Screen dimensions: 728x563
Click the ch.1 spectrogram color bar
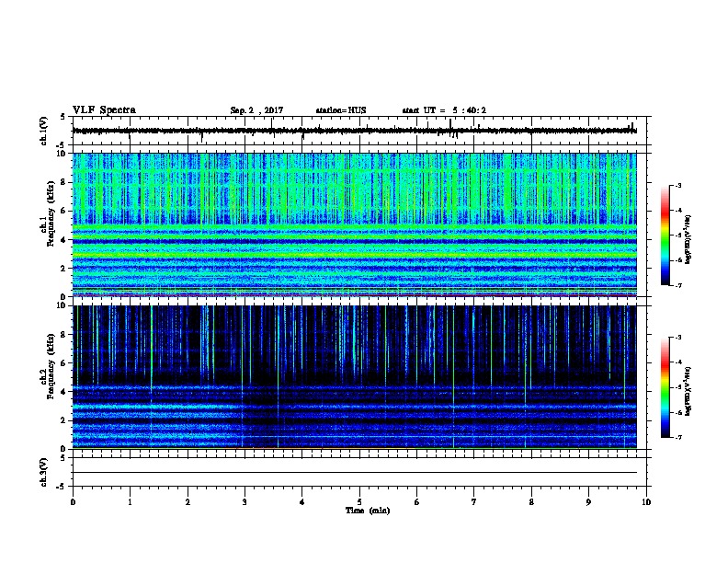coord(665,236)
